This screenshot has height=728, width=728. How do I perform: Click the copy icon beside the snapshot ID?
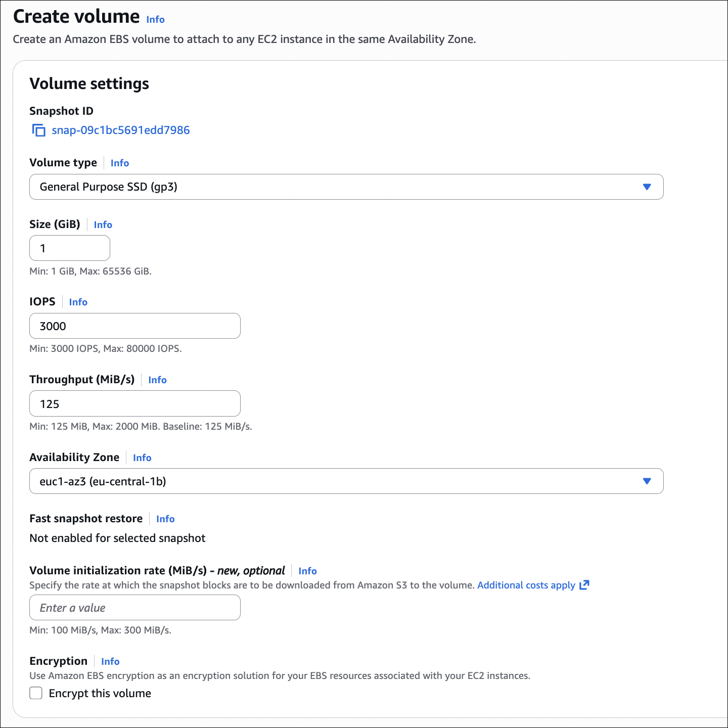click(38, 130)
